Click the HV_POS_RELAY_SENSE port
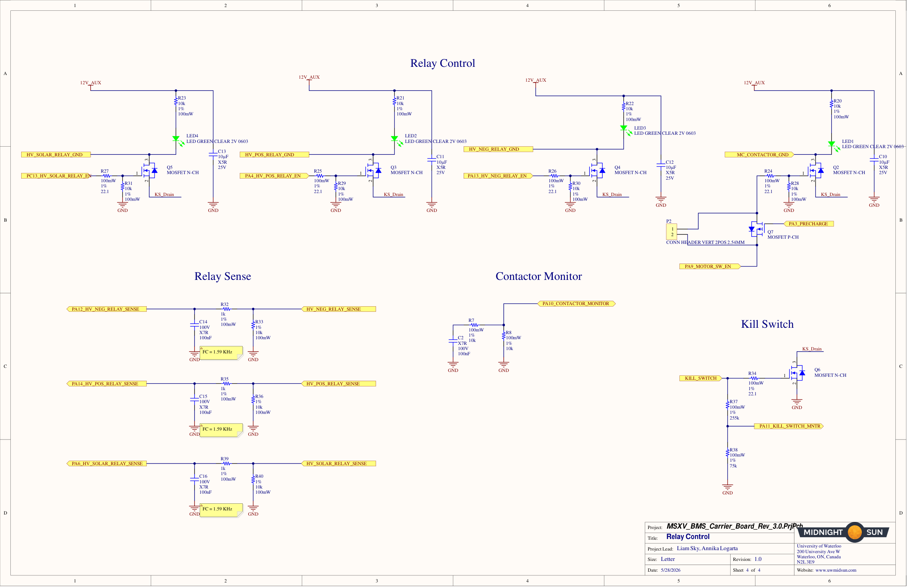 click(x=339, y=383)
